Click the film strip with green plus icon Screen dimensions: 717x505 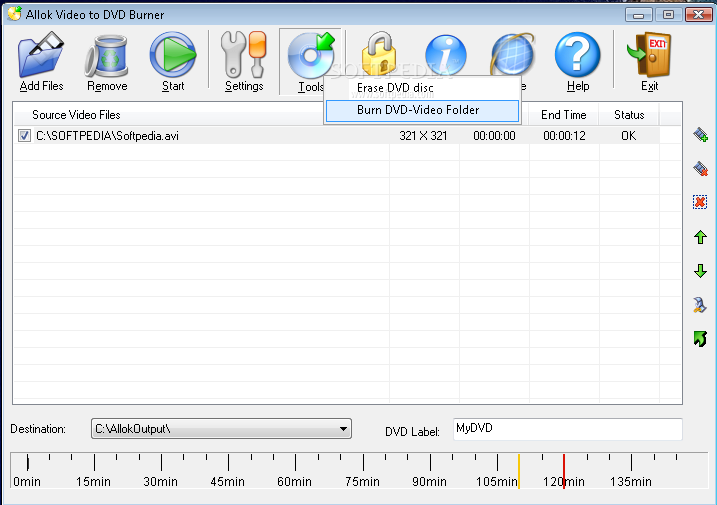point(700,134)
